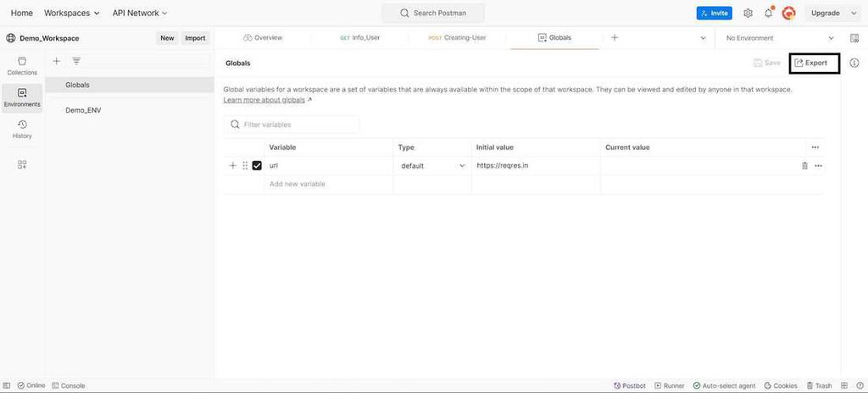Open the Collections sidebar panel
Image resolution: width=868 pixels, height=393 pixels.
22,66
